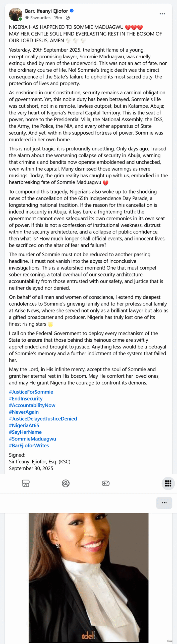Open the #SayHerName hashtag
The image size is (177, 644).
point(25,432)
